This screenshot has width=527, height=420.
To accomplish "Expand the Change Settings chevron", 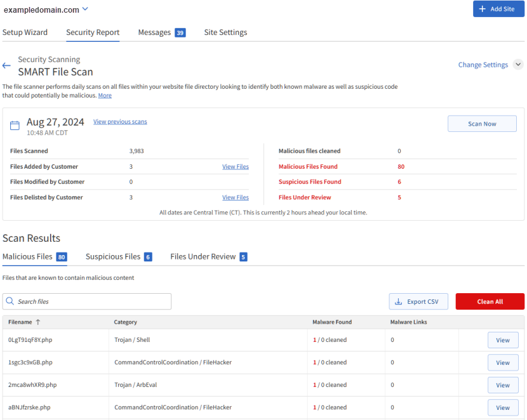I will [518, 65].
